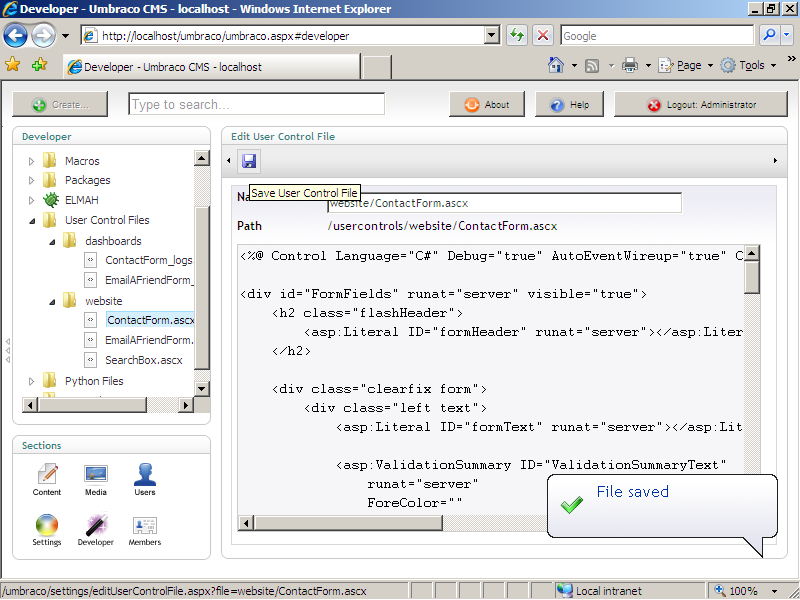Viewport: 800px width, 600px height.
Task: Add page to favorites
Action: (x=39, y=65)
